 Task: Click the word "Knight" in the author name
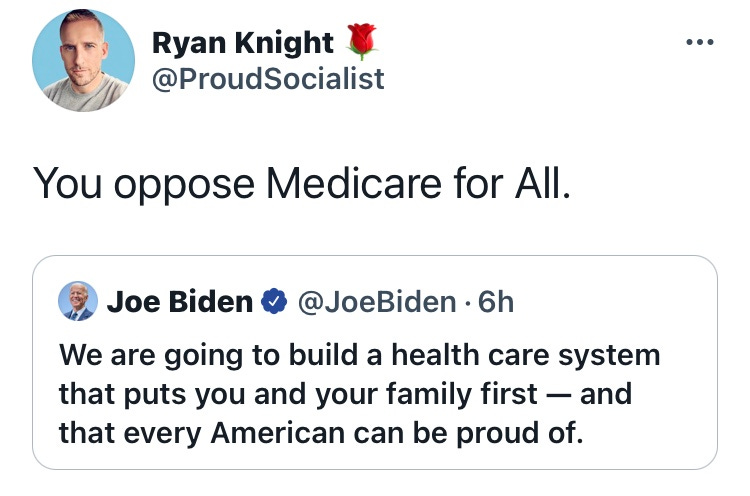click(284, 43)
